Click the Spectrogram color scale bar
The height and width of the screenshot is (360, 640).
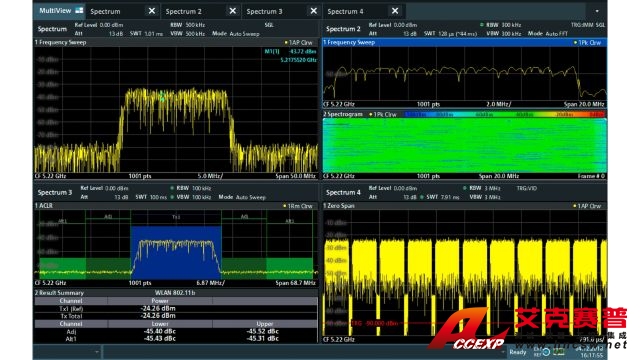(503, 115)
